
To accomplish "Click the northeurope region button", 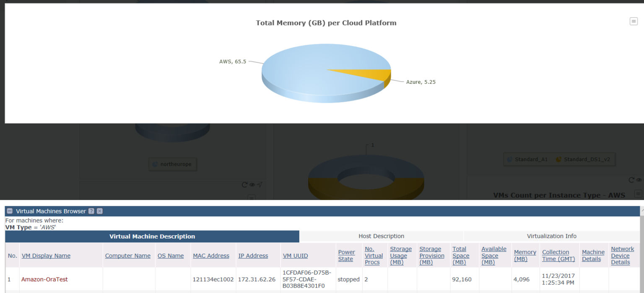I will pyautogui.click(x=172, y=164).
